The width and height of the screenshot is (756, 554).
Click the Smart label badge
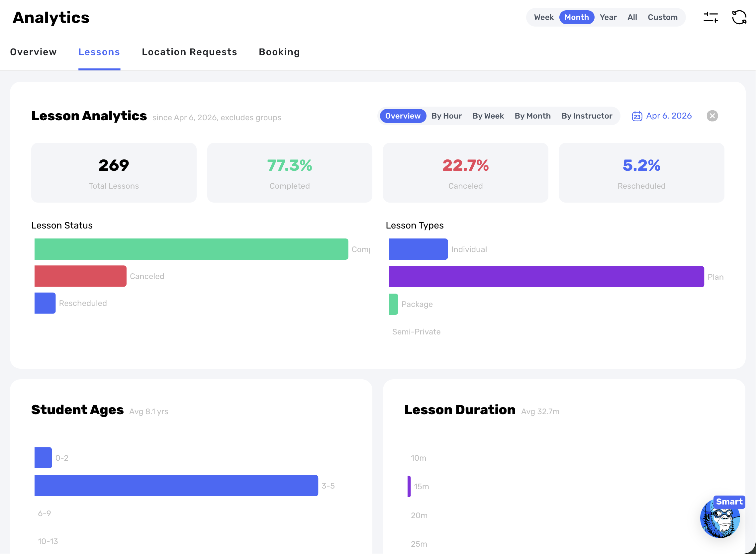point(729,502)
